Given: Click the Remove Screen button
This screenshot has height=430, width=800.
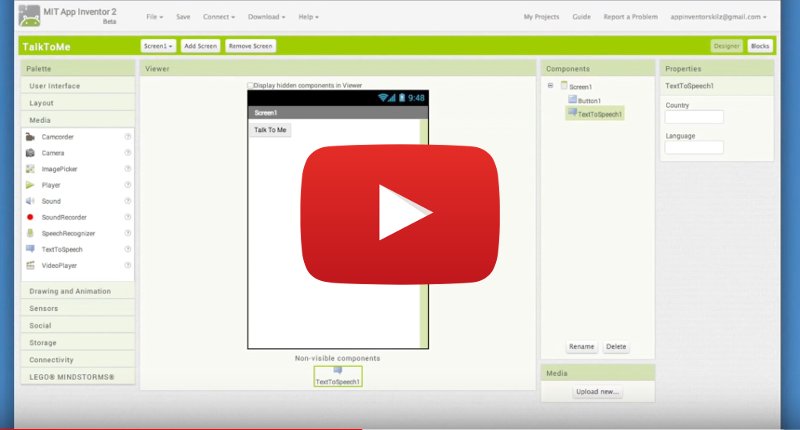Looking at the screenshot, I should (251, 46).
